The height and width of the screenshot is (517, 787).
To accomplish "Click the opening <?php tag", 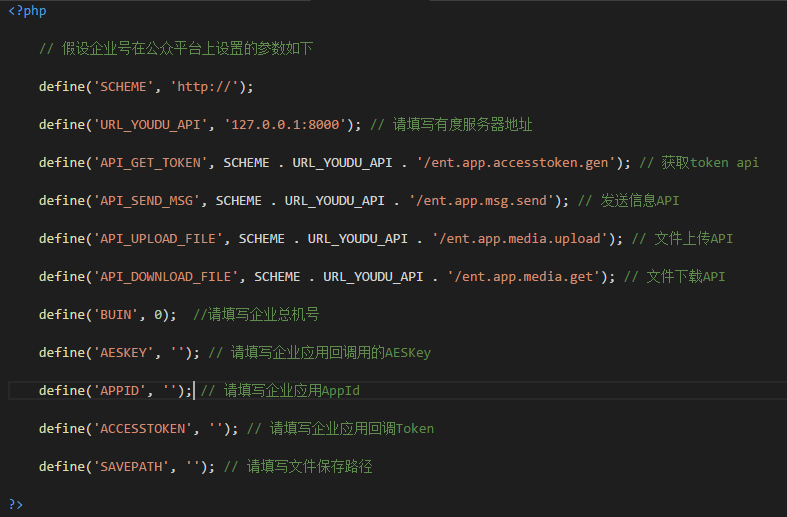I will [x=28, y=11].
